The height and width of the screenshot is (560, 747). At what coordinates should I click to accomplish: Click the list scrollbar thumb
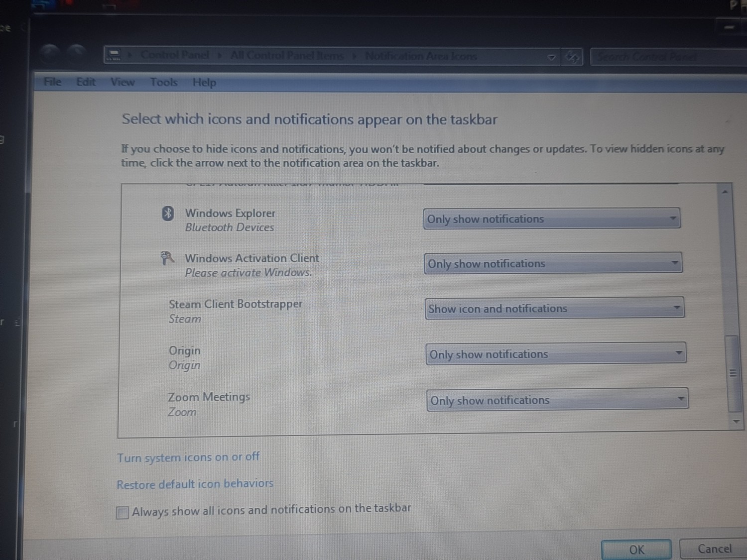click(x=733, y=373)
